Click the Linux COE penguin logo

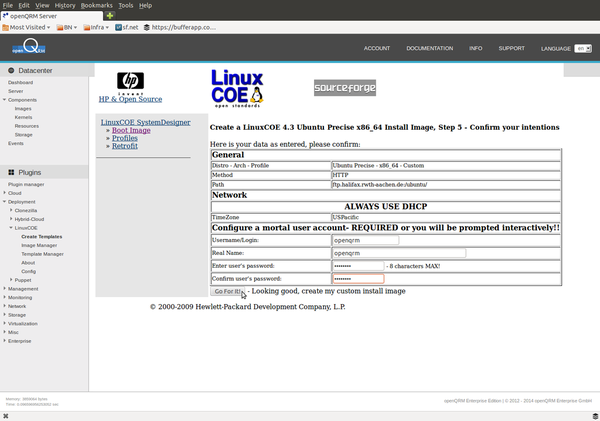[237, 88]
